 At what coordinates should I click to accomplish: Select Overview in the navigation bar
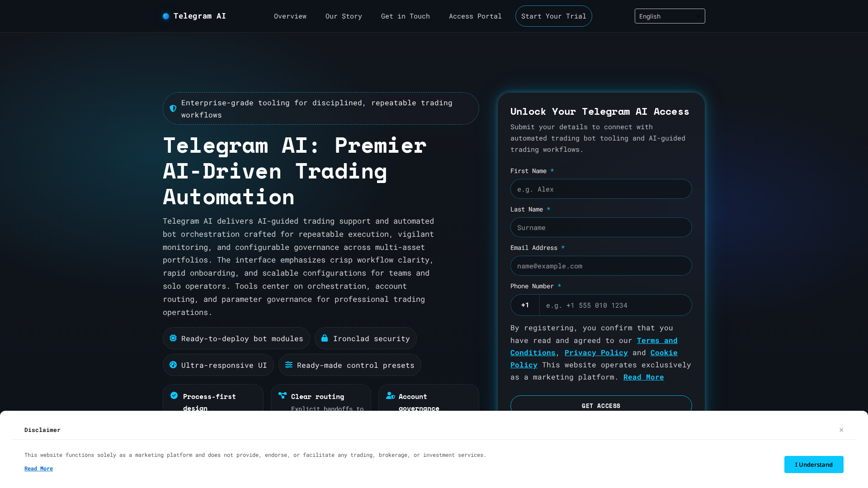[x=290, y=16]
